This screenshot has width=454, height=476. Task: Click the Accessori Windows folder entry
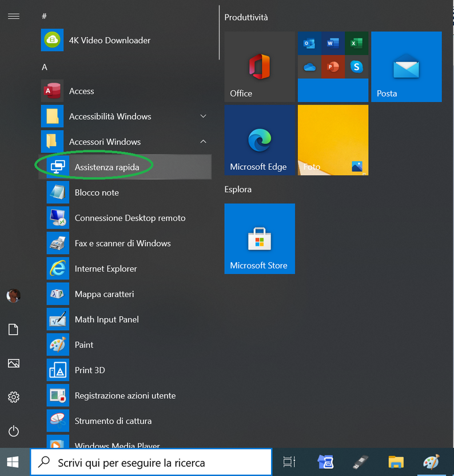pos(126,142)
